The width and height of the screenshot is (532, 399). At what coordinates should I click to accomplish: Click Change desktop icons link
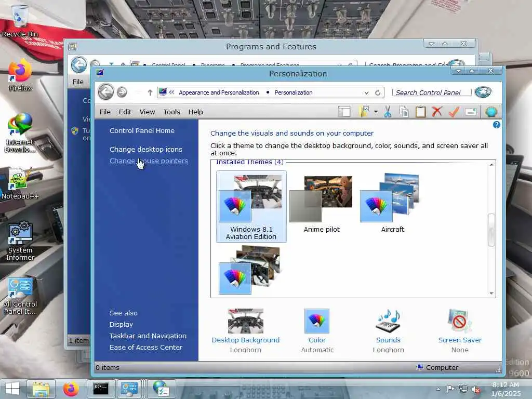[x=146, y=149]
